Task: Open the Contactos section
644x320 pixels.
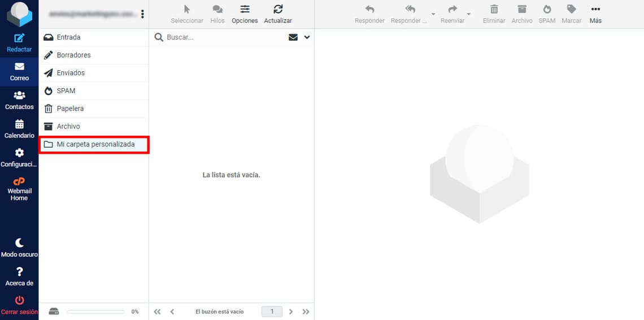Action: tap(19, 100)
